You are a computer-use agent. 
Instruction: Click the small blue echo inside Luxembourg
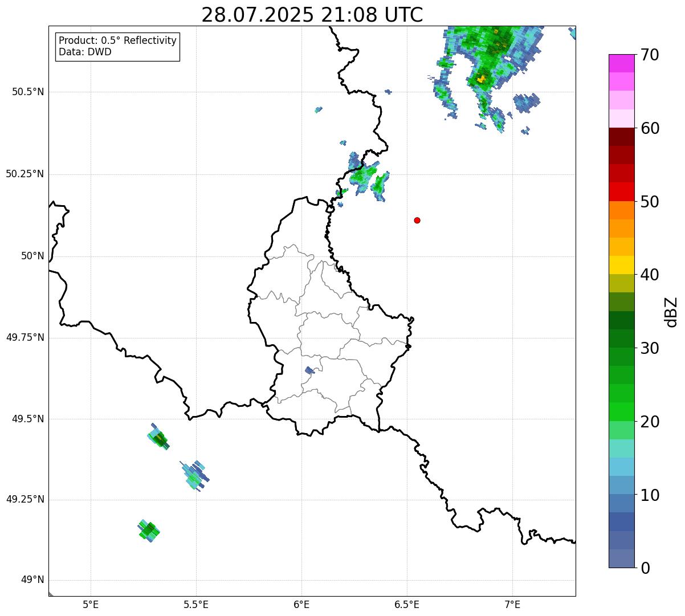click(x=309, y=370)
